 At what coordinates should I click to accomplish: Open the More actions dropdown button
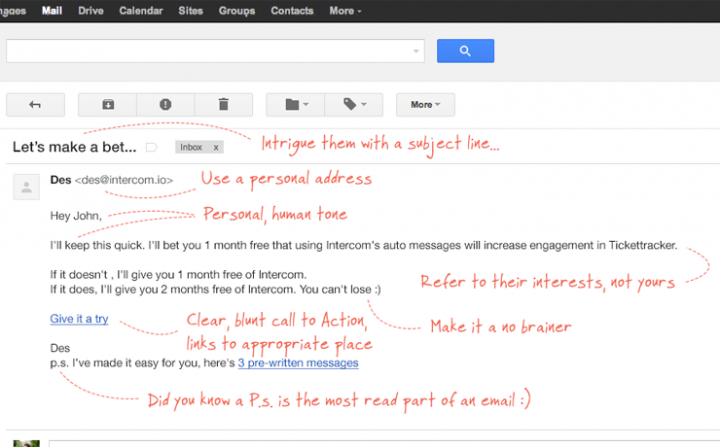click(426, 105)
